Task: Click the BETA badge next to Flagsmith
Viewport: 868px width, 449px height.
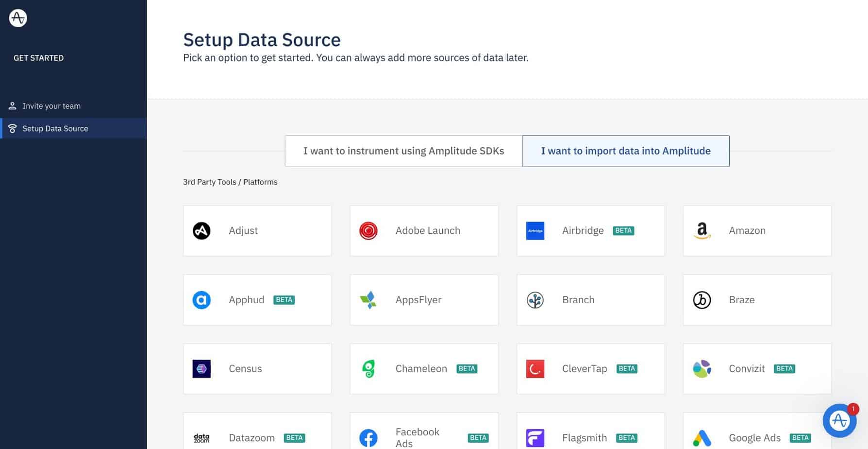Action: pos(627,438)
